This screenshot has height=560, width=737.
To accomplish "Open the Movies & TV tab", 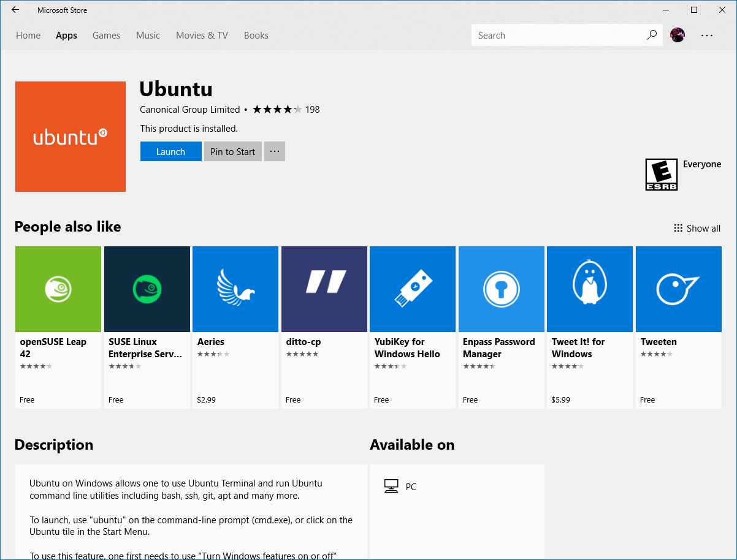I will click(x=202, y=36).
